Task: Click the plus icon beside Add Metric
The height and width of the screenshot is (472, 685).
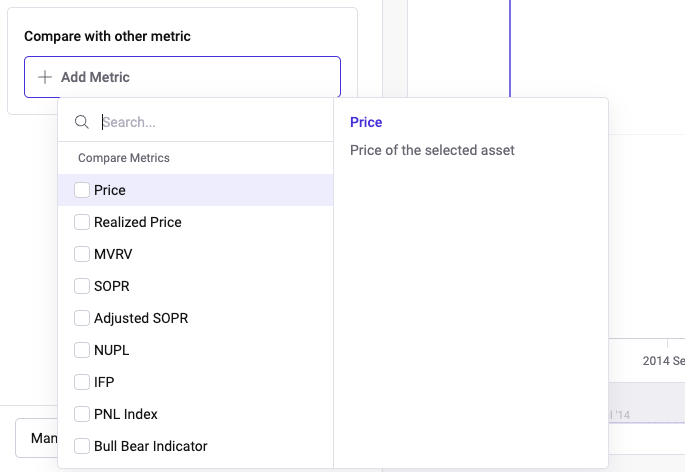Action: (x=44, y=77)
